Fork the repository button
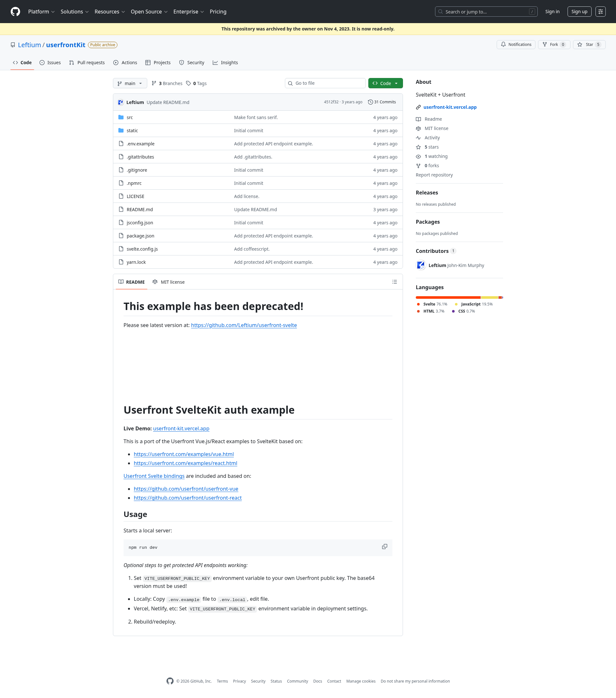Screen dimensions: 616x698 554,45
